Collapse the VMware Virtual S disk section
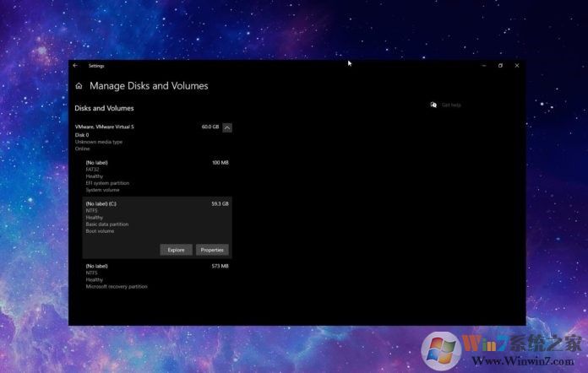Image resolution: width=588 pixels, height=373 pixels. tap(227, 127)
